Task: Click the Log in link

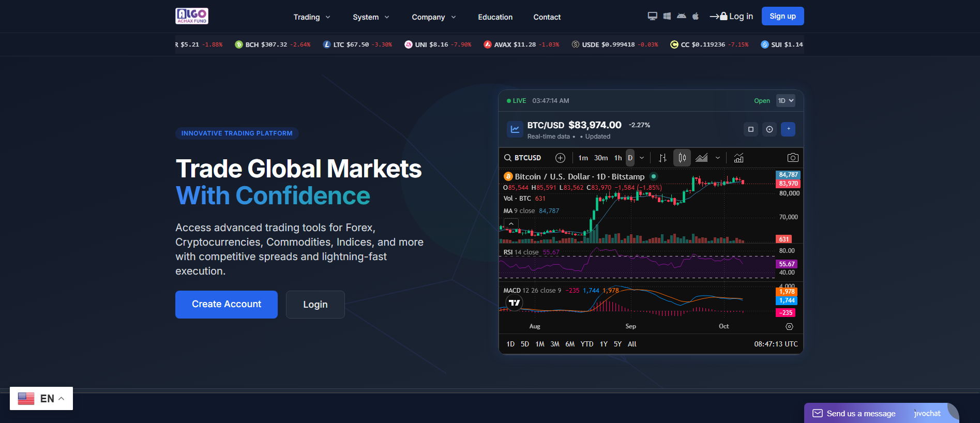Action: pyautogui.click(x=731, y=16)
